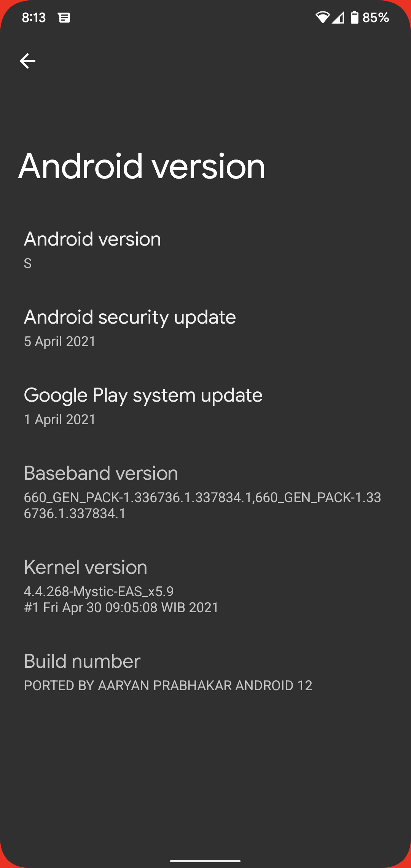Tap the Baseband version entry
The height and width of the screenshot is (868, 411).
click(x=205, y=492)
